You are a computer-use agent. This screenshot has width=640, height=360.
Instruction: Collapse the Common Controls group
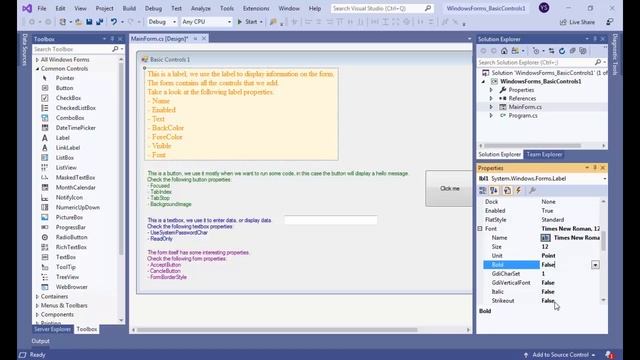tap(38, 69)
